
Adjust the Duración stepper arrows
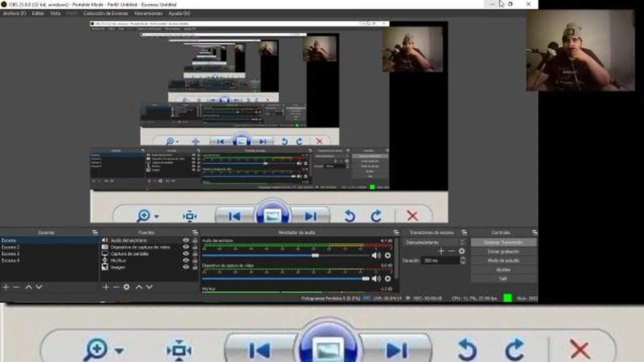click(x=463, y=260)
